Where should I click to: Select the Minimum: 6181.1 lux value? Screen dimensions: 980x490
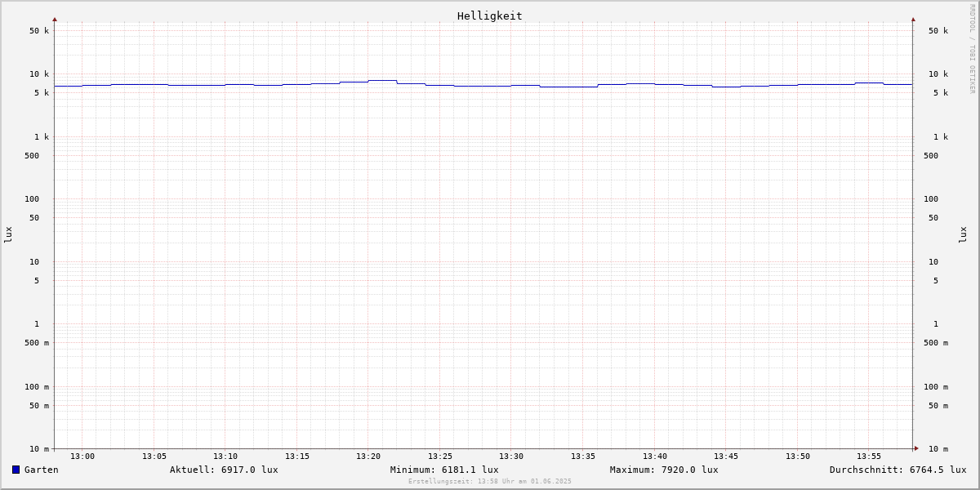point(444,470)
